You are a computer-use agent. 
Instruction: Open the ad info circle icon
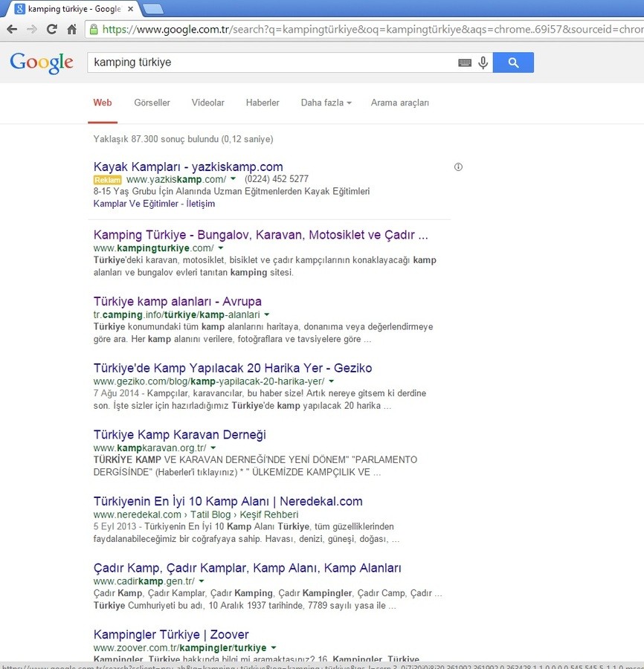coord(458,167)
